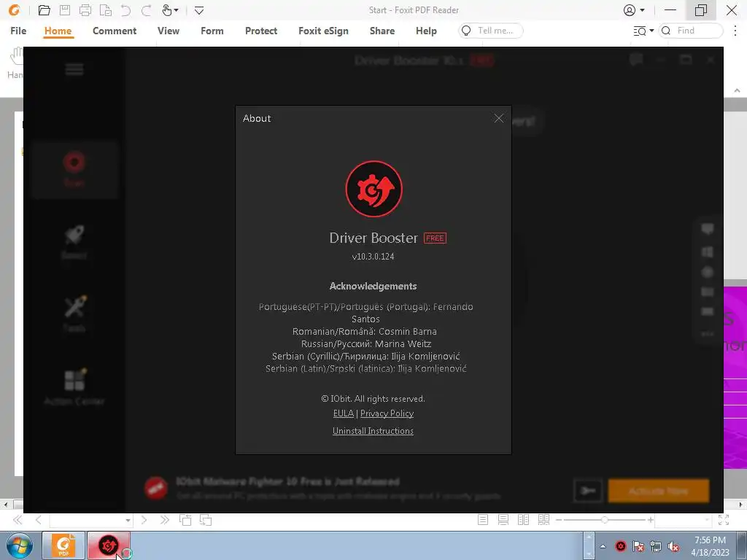
Task: Open a file with Foxit folder icon
Action: [44, 10]
